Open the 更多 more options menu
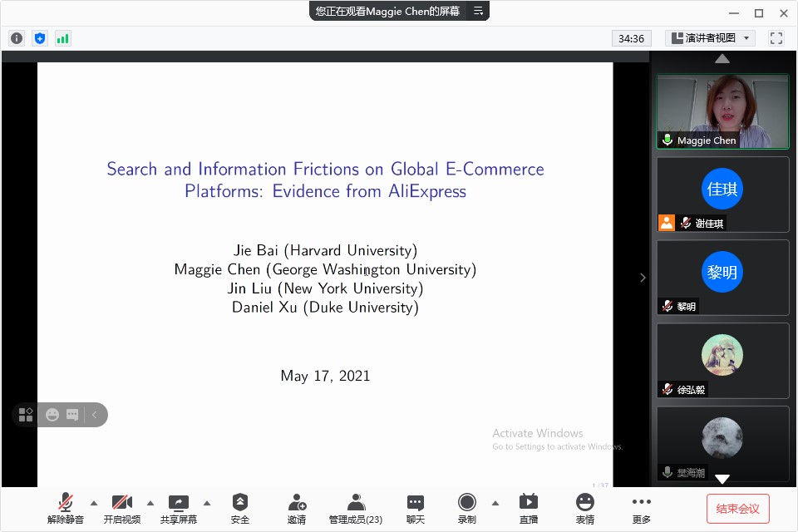 [x=641, y=508]
